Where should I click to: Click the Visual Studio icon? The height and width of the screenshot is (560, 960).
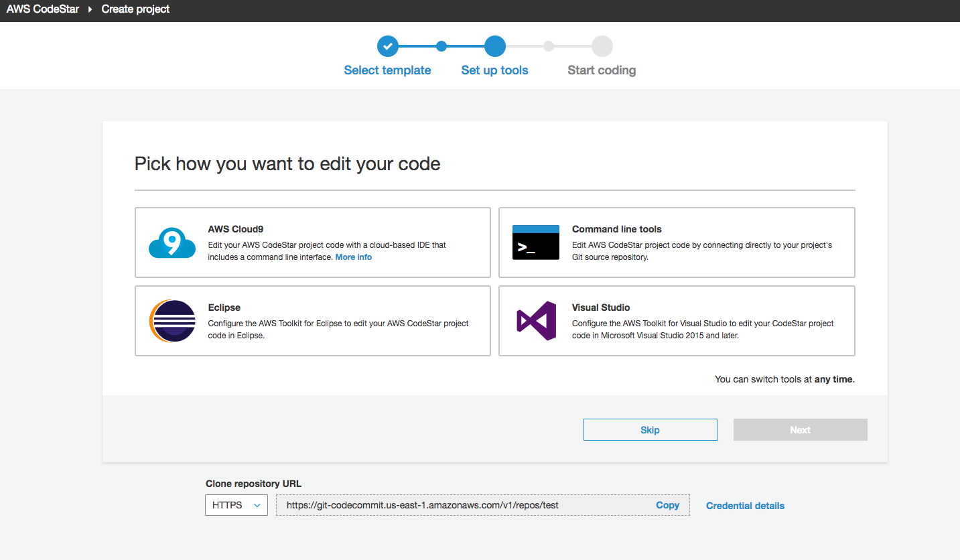coord(535,320)
